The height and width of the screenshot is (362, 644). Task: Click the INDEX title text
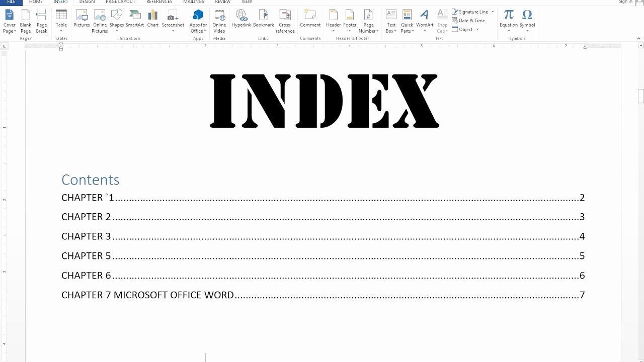click(x=325, y=101)
